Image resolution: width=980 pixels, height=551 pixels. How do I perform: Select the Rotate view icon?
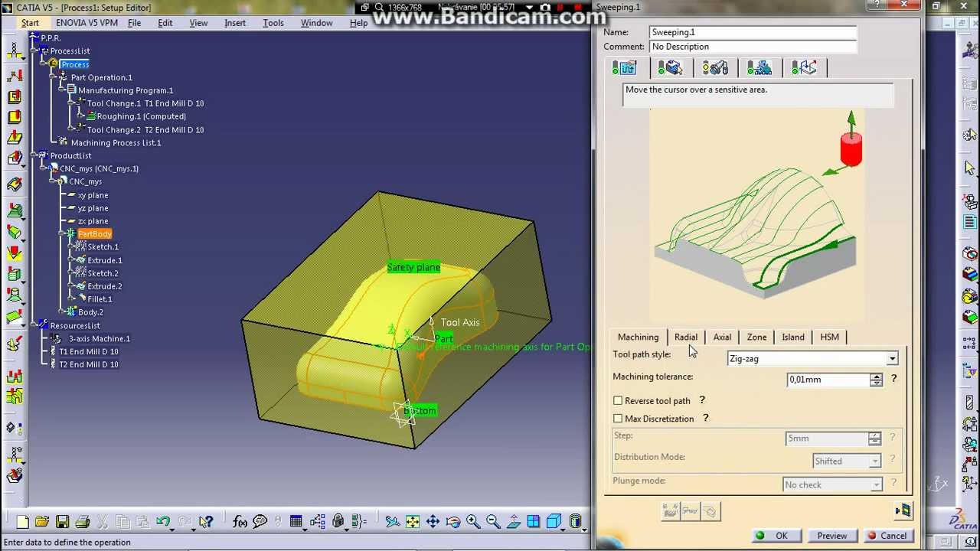(x=452, y=522)
